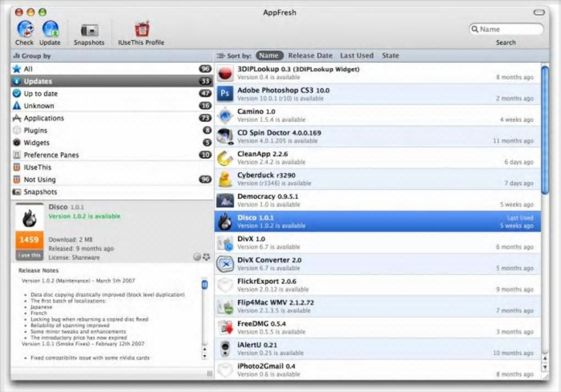Click the Sort by label icon
This screenshot has height=392, width=561.
pos(221,56)
